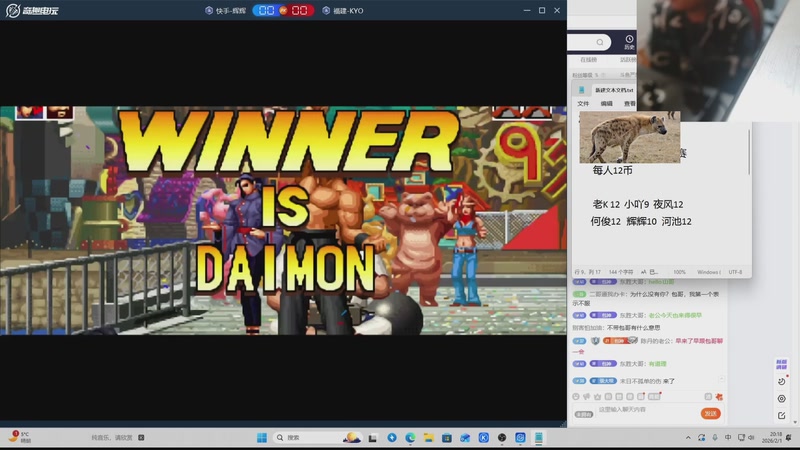800x450 pixels.
Task: Click the sidebar scroll-down arrow at bottom right
Action: tap(795, 422)
